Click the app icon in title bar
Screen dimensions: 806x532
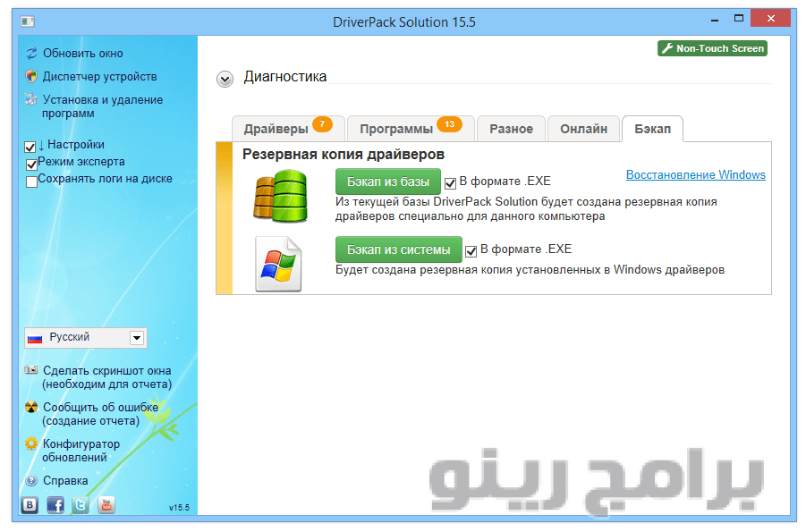pyautogui.click(x=28, y=21)
